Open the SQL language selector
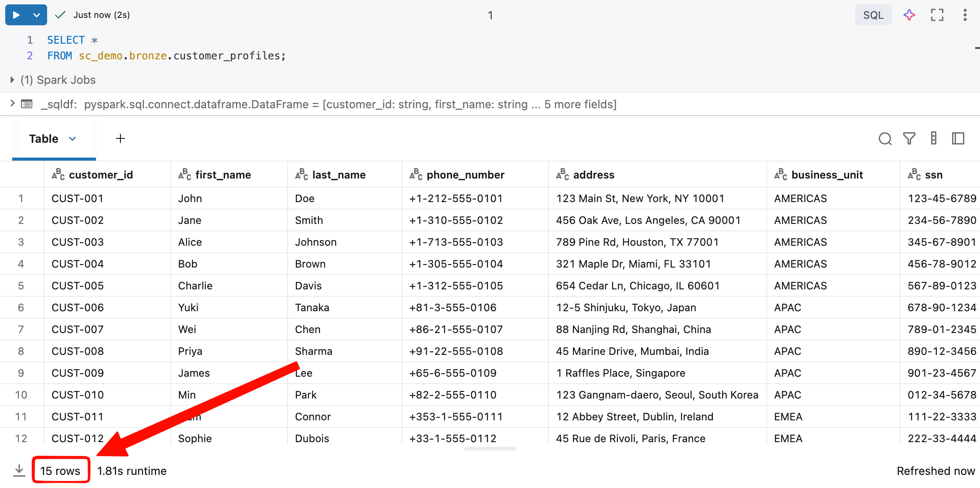 pyautogui.click(x=873, y=14)
